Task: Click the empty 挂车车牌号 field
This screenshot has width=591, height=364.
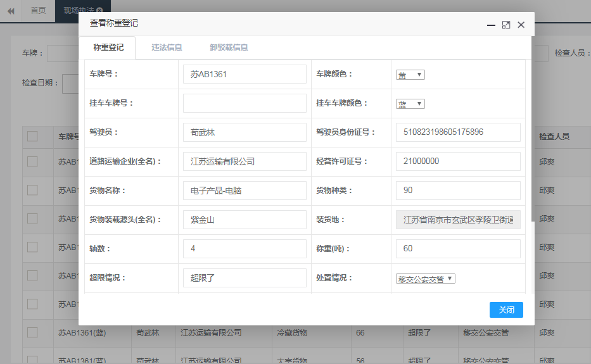Action: 245,103
